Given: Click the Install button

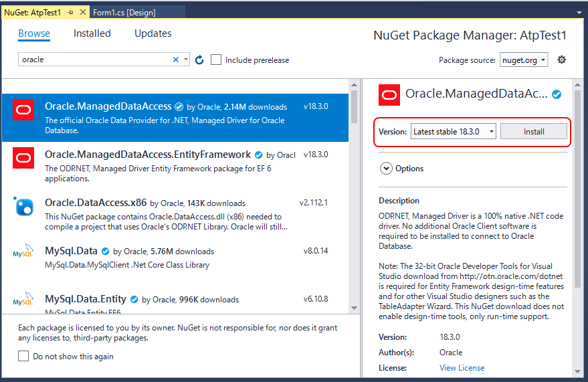Looking at the screenshot, I should tap(534, 132).
